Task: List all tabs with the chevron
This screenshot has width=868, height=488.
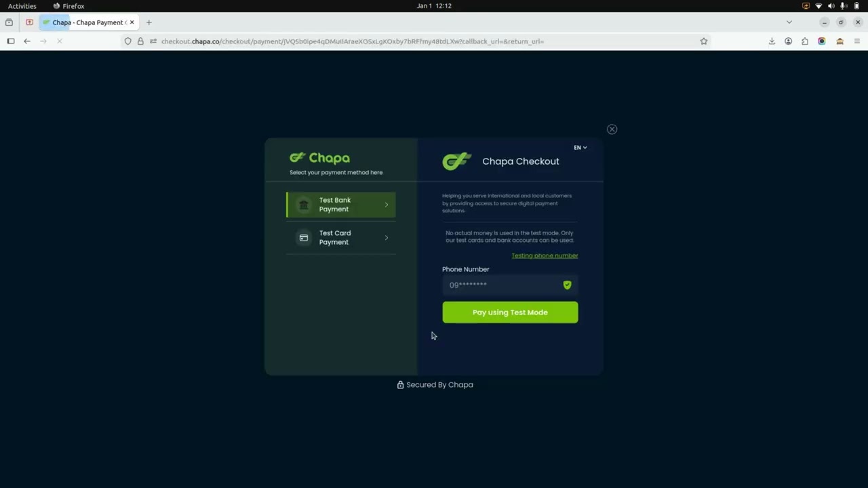Action: 789,22
